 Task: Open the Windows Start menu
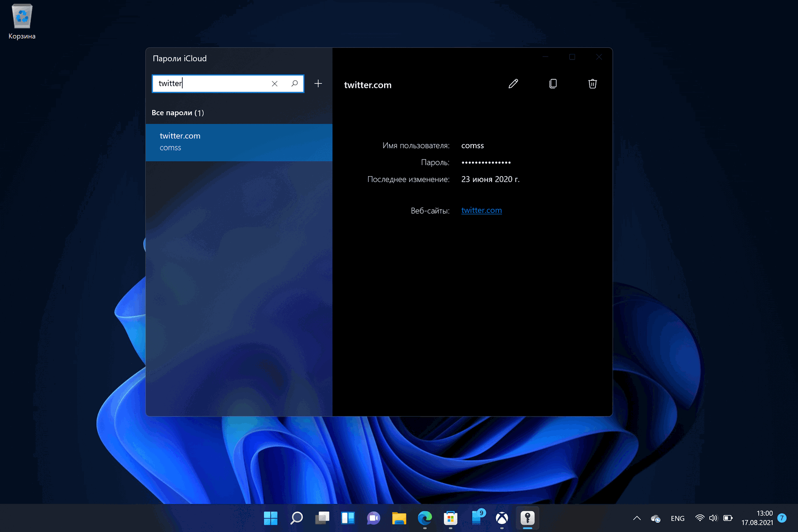(x=271, y=518)
